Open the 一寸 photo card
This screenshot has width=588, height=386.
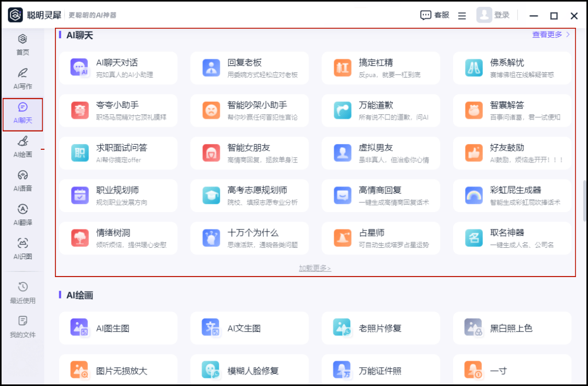(x=512, y=369)
